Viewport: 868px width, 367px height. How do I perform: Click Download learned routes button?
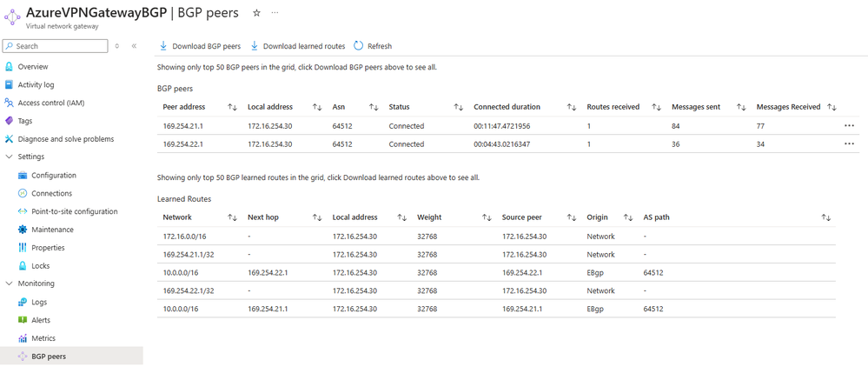tap(298, 46)
